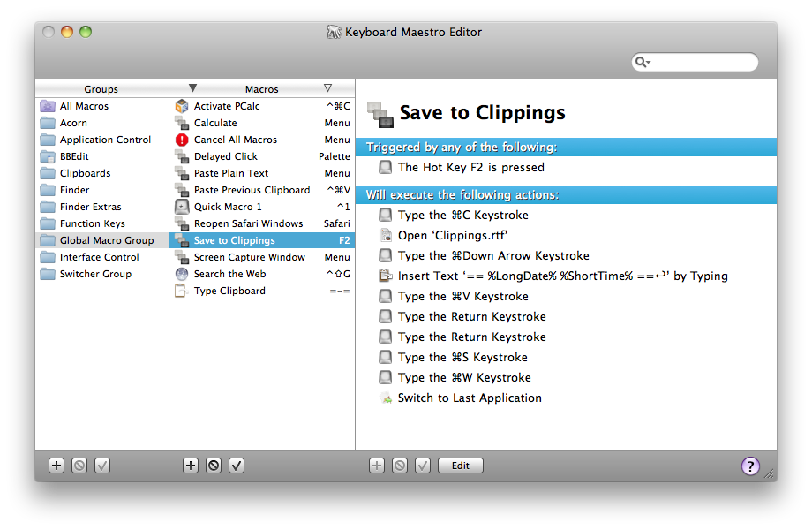Toggle the enable action checkmark button
812x530 pixels.
point(423,466)
